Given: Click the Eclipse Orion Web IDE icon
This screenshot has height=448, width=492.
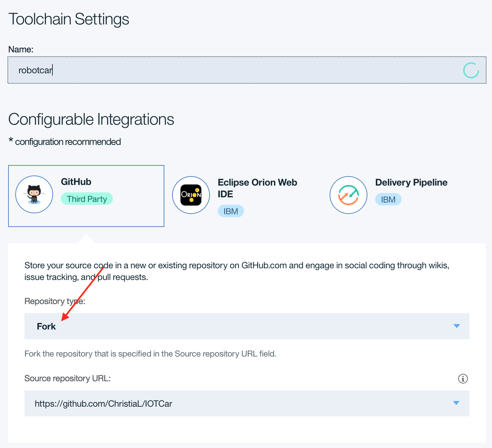Looking at the screenshot, I should click(191, 195).
